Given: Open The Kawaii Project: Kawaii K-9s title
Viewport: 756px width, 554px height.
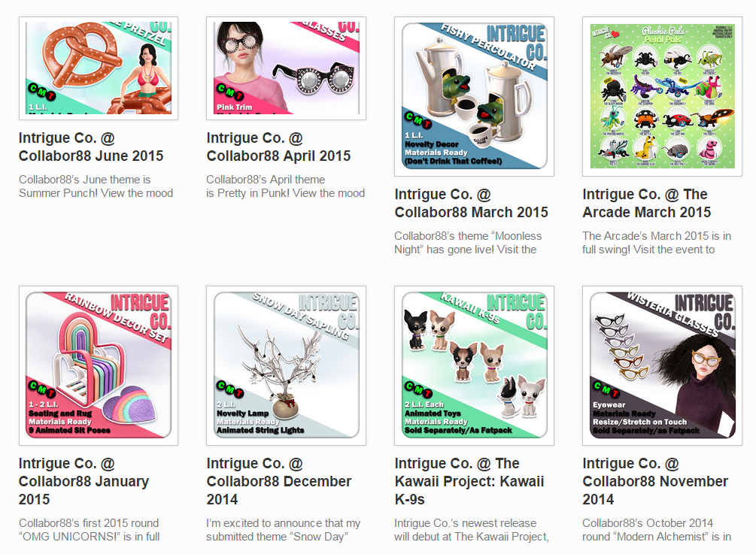Looking at the screenshot, I should [x=469, y=481].
